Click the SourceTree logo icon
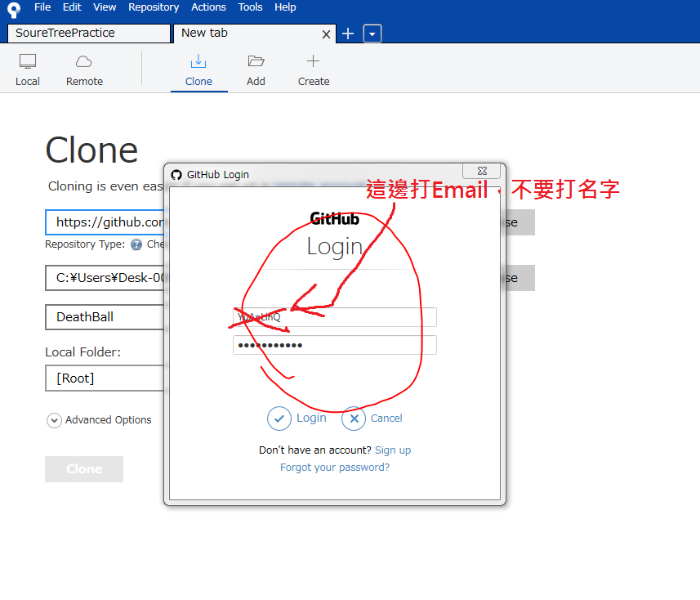 pyautogui.click(x=14, y=9)
